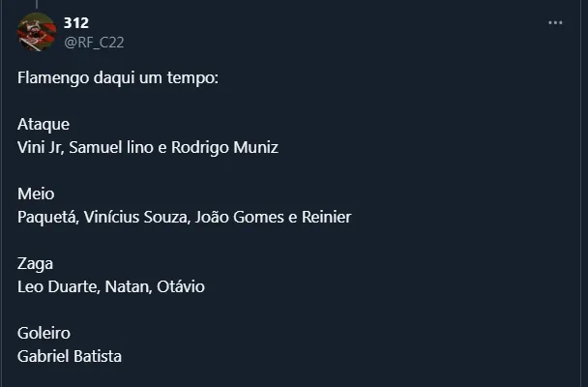Click the profile avatar of user 312
The image size is (588, 387).
pyautogui.click(x=37, y=32)
